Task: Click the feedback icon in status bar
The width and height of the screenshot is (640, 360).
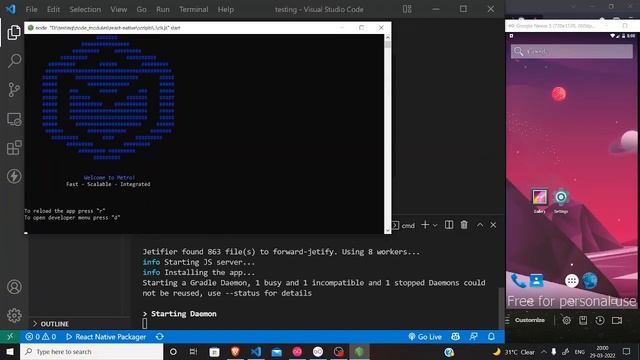Action: click(473, 337)
